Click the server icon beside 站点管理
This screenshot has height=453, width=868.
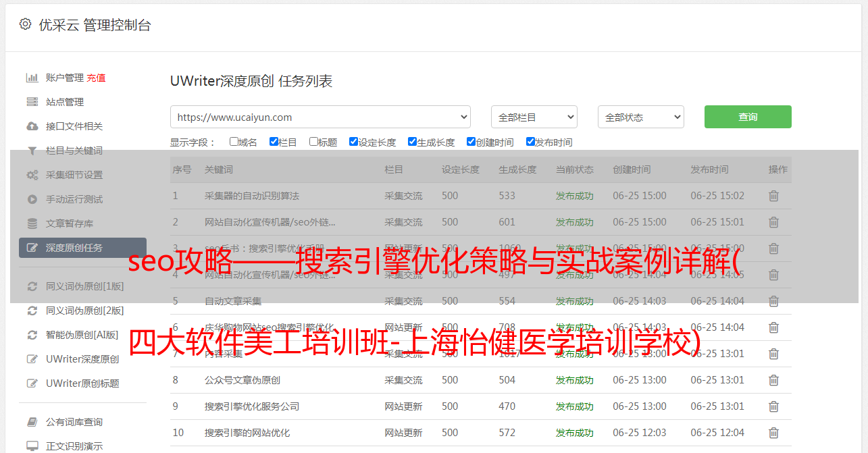coord(32,102)
